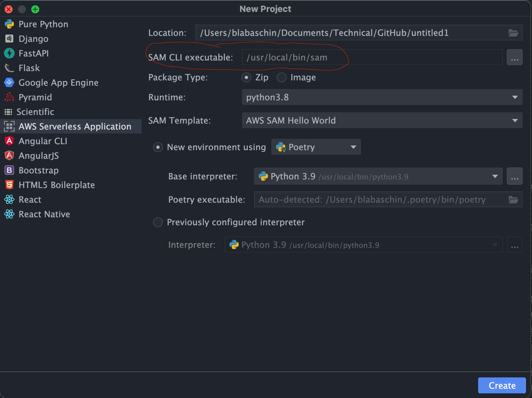
Task: Click the Pyramid red icon
Action: pos(9,97)
